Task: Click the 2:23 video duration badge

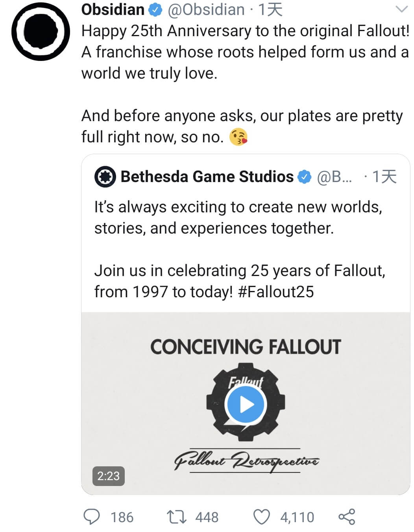Action: click(x=108, y=476)
